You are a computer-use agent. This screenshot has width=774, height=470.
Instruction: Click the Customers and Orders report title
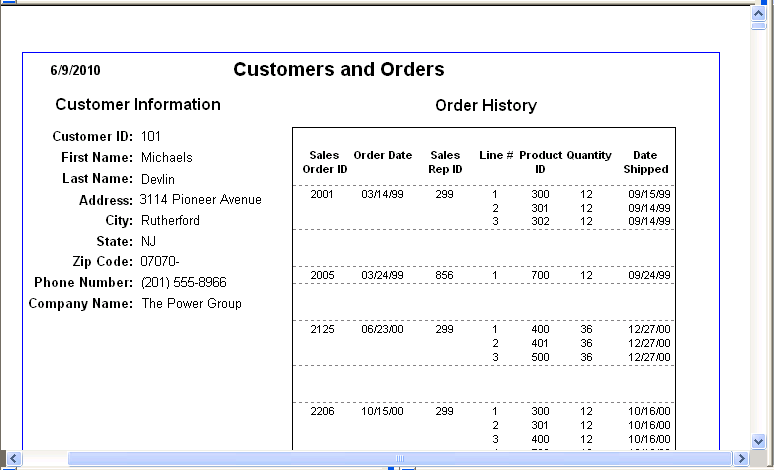coord(338,70)
